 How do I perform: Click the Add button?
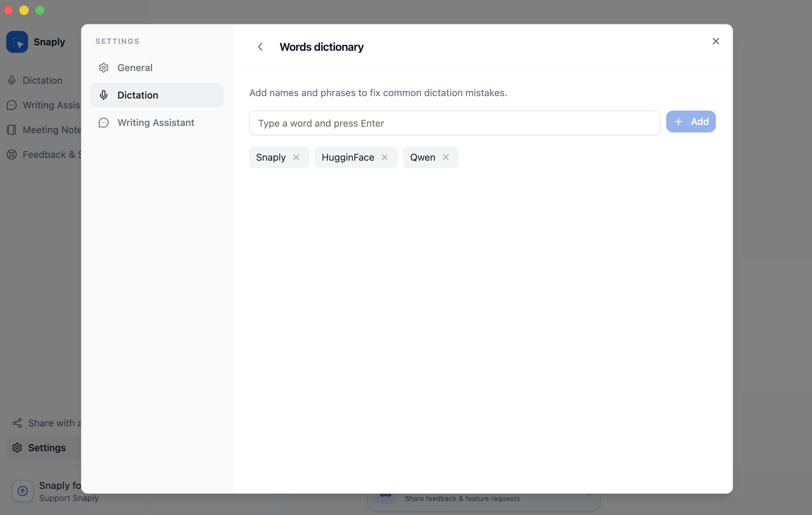click(691, 122)
